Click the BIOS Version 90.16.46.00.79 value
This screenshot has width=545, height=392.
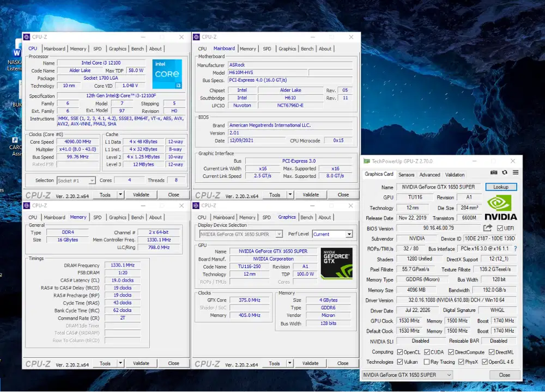tap(439, 228)
